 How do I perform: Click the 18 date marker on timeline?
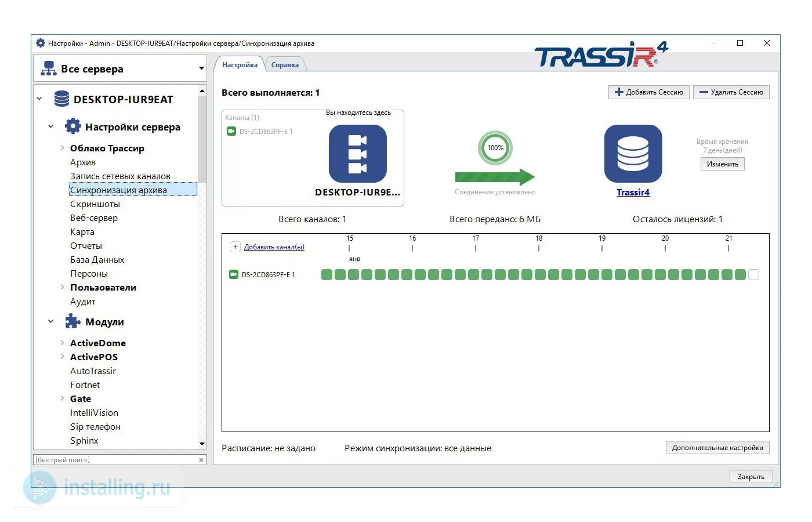[x=539, y=238]
